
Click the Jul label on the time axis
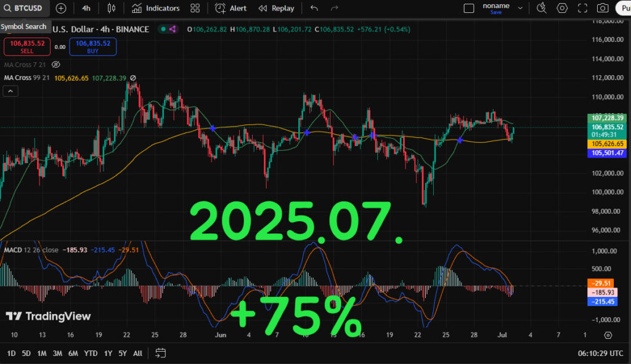pyautogui.click(x=502, y=334)
